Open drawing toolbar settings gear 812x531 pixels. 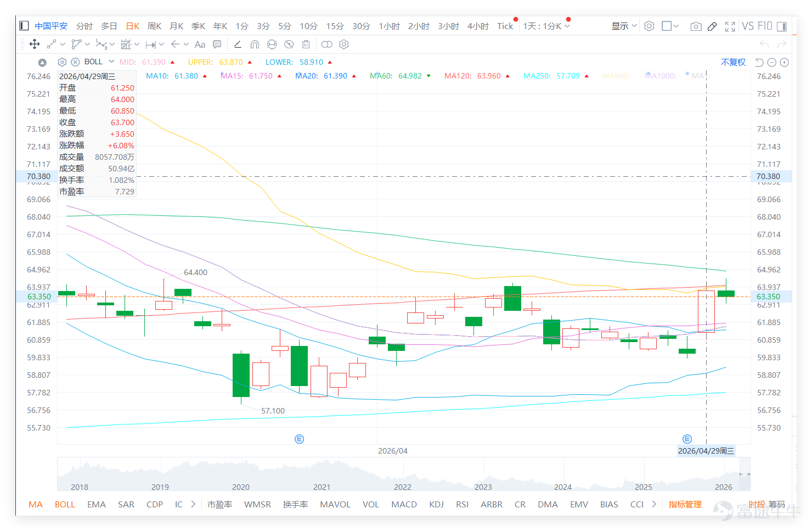[344, 44]
